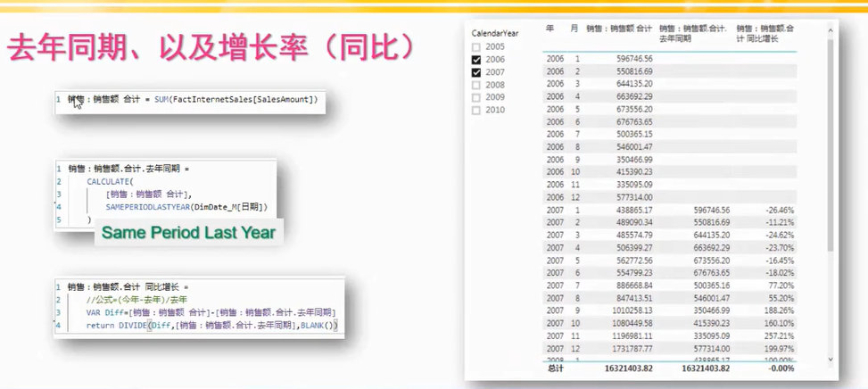Image resolution: width=868 pixels, height=389 pixels.
Task: Click the 188.26% growth cell
Action: (780, 311)
